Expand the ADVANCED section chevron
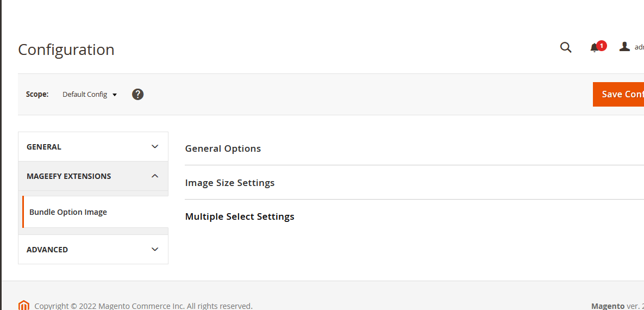Image resolution: width=644 pixels, height=310 pixels. coord(155,249)
